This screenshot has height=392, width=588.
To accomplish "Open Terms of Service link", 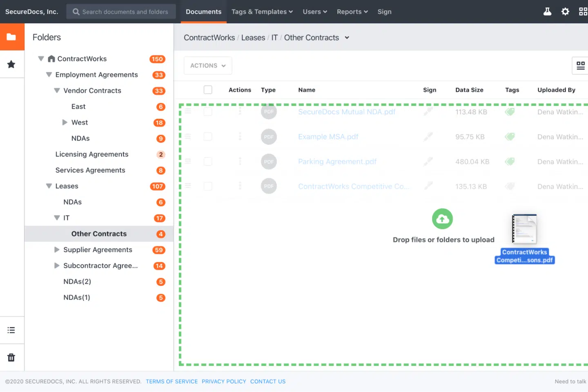I will coord(172,381).
